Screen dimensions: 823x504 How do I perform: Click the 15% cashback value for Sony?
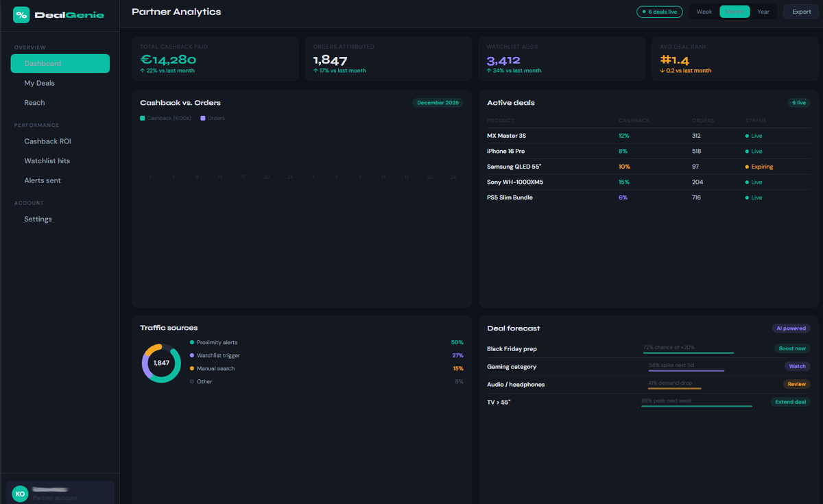pyautogui.click(x=623, y=182)
